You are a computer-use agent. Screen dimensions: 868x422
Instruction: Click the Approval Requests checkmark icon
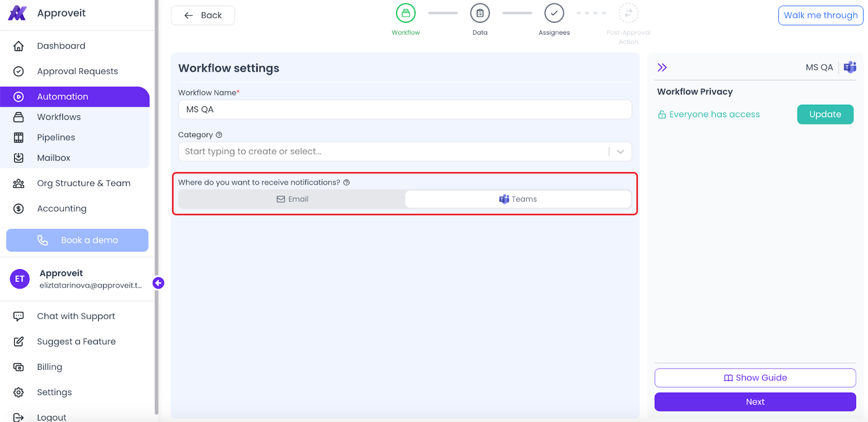tap(18, 71)
